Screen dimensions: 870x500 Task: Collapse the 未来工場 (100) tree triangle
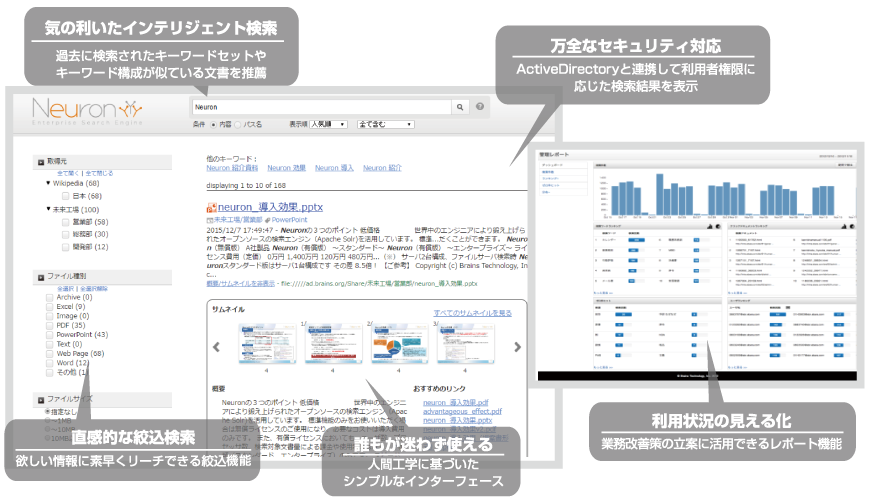pos(48,209)
